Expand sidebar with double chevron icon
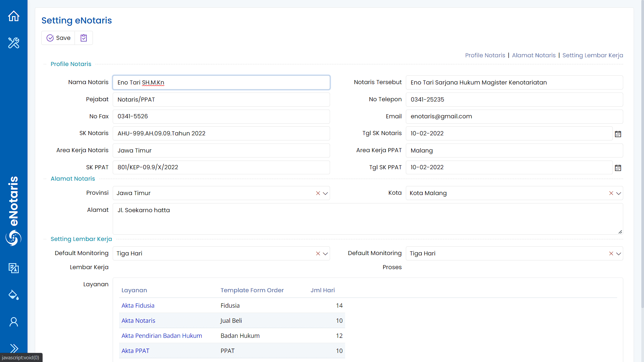 coord(14,348)
